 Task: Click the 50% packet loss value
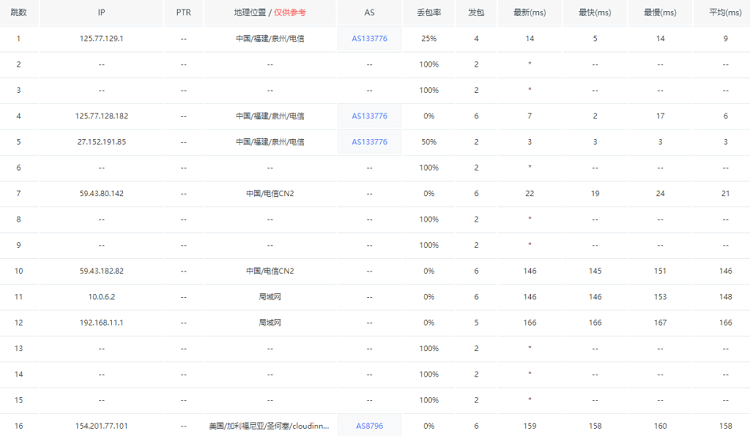[x=429, y=142]
